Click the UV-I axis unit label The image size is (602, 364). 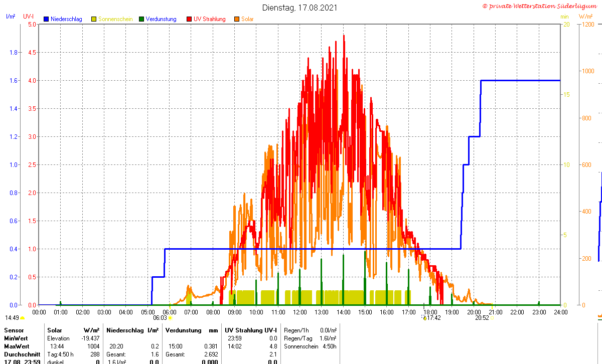click(x=28, y=17)
